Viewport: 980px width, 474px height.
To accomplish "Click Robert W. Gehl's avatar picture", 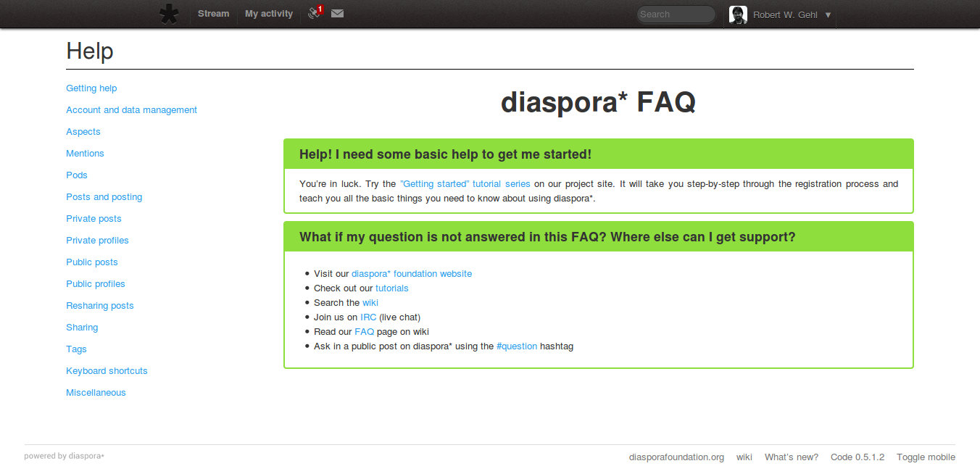I will 738,14.
